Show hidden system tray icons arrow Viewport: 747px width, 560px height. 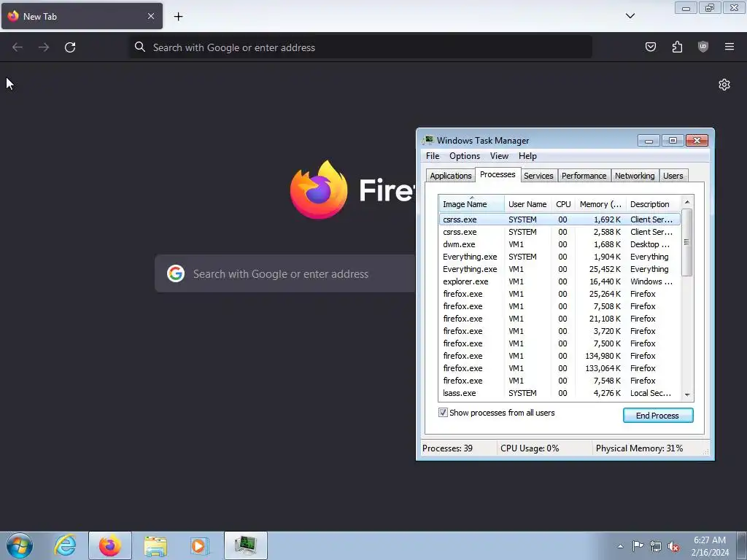pos(620,546)
